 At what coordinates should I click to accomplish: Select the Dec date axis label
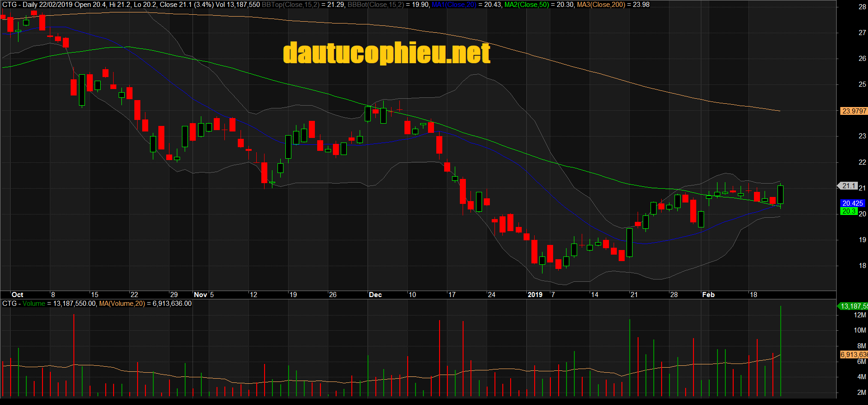click(375, 295)
